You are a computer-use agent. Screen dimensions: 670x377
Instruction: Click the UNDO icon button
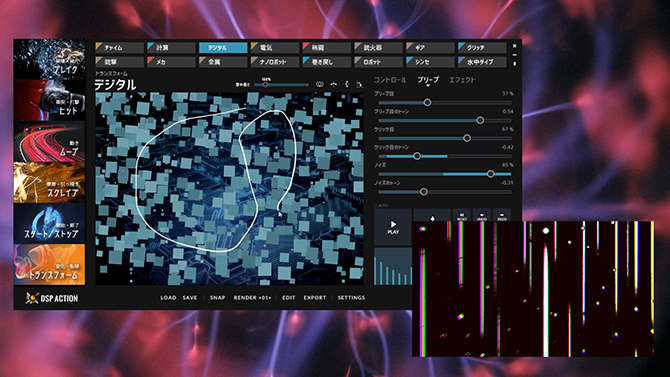pyautogui.click(x=482, y=215)
